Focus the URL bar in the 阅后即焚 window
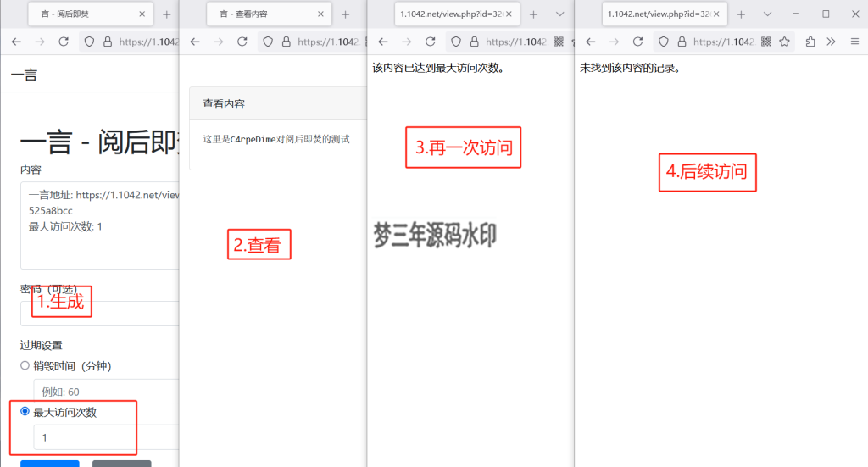The image size is (868, 467). [x=148, y=42]
